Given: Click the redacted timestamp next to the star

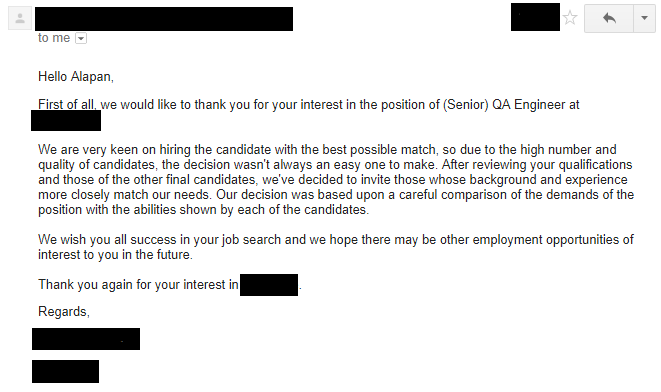Looking at the screenshot, I should click(x=535, y=17).
